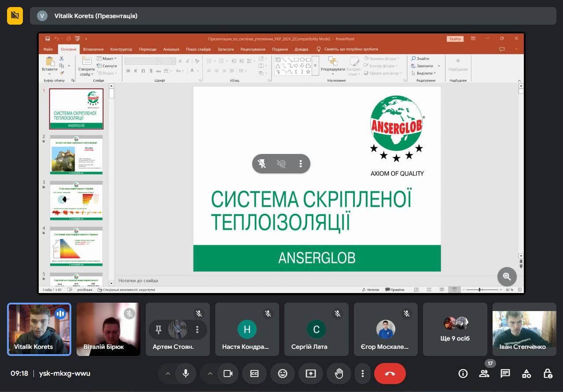Open the activities icon

click(x=526, y=374)
